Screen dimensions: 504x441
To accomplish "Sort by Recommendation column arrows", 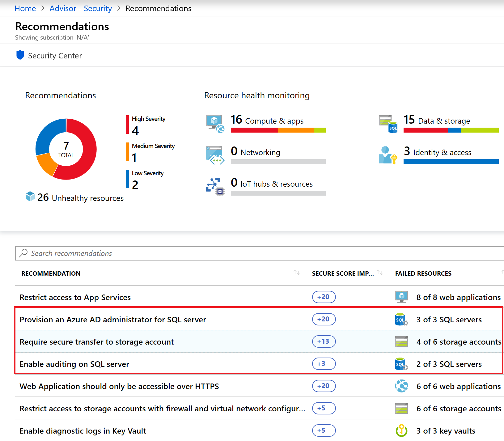I will pyautogui.click(x=297, y=273).
